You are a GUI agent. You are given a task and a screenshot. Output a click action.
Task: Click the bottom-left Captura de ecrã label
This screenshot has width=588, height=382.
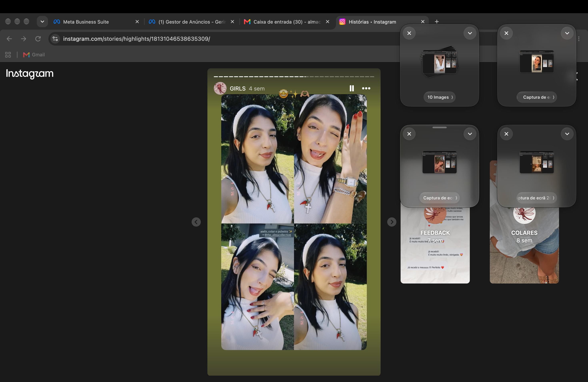pyautogui.click(x=440, y=198)
